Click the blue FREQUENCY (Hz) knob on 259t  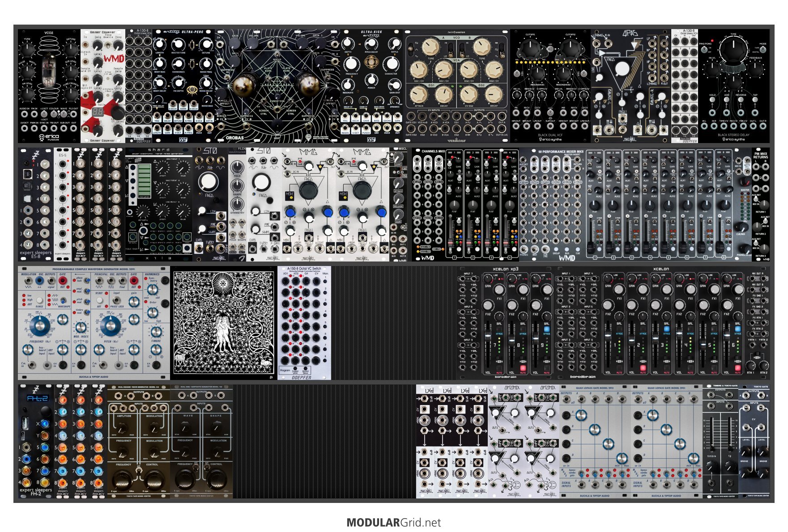(x=40, y=325)
